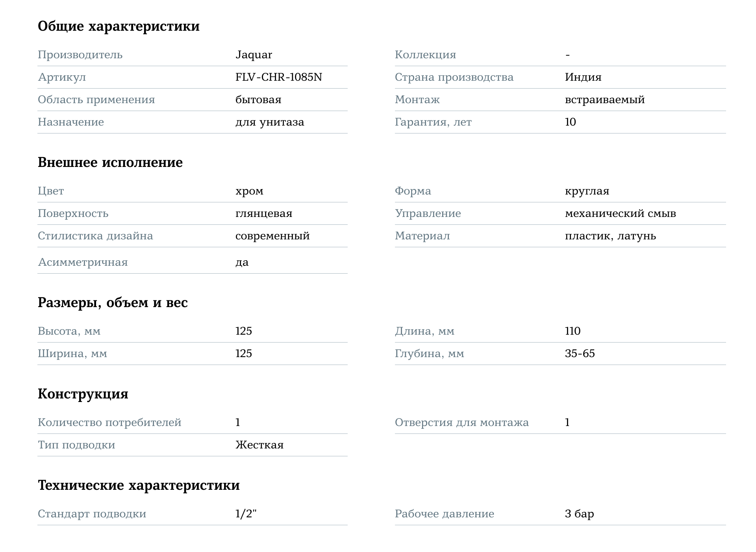Click the Длина, мм label
The image size is (756, 552).
(424, 332)
